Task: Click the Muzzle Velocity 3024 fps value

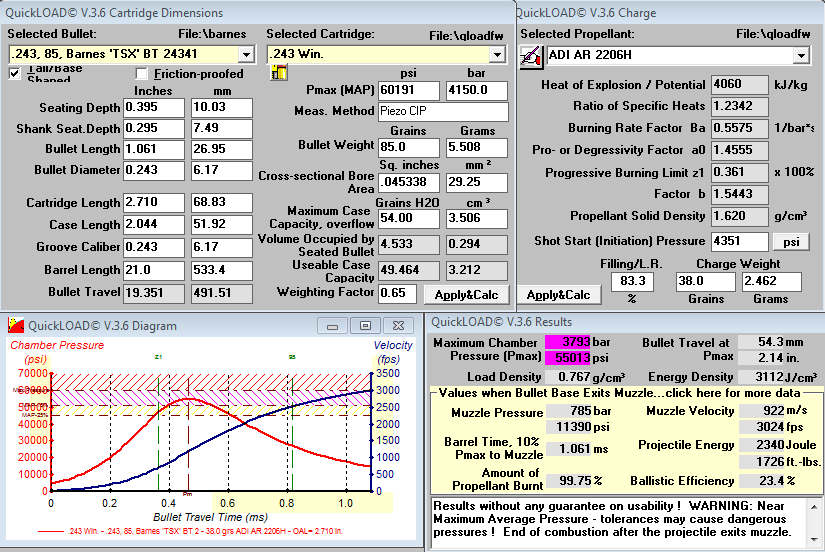Action: point(762,427)
